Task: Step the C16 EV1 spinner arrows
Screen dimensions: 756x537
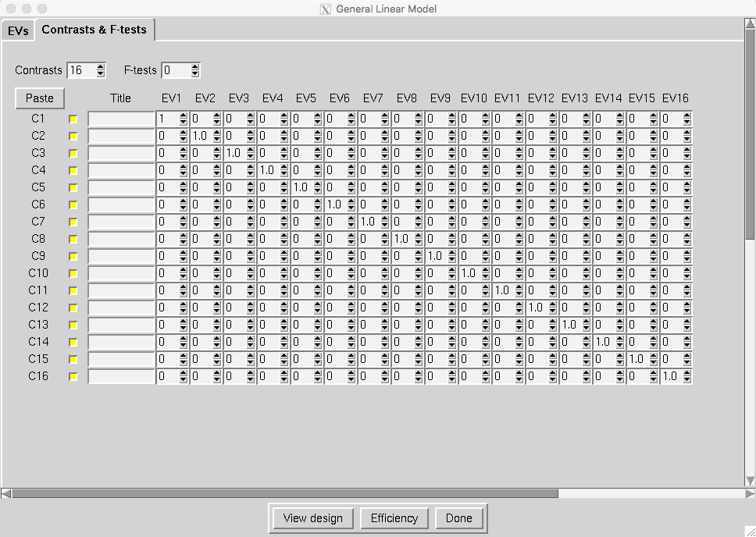Action: click(184, 376)
